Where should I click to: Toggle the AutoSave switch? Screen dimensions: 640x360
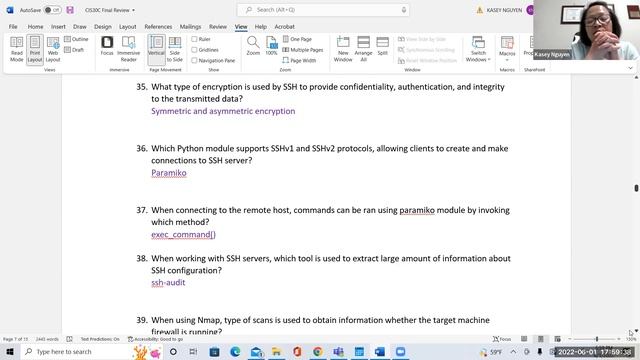pyautogui.click(x=52, y=10)
